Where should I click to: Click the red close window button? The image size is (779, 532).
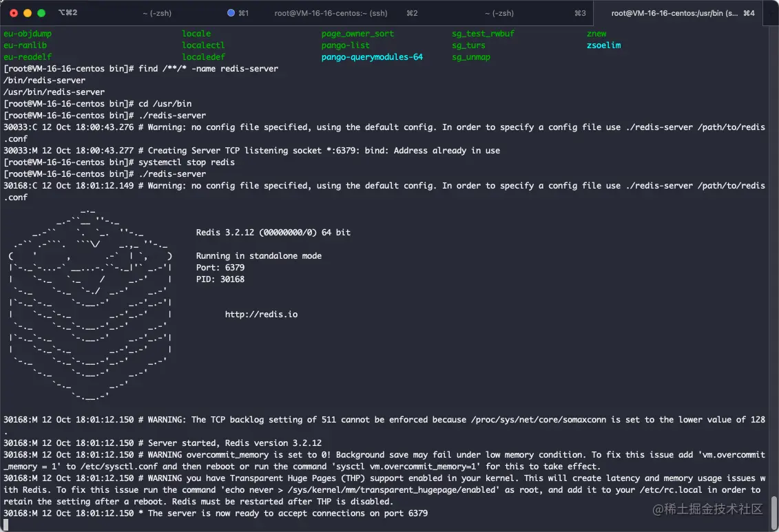point(14,13)
